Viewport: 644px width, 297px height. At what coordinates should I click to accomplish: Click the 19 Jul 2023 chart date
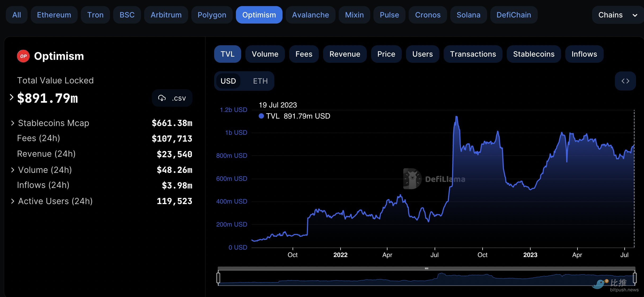coord(278,105)
